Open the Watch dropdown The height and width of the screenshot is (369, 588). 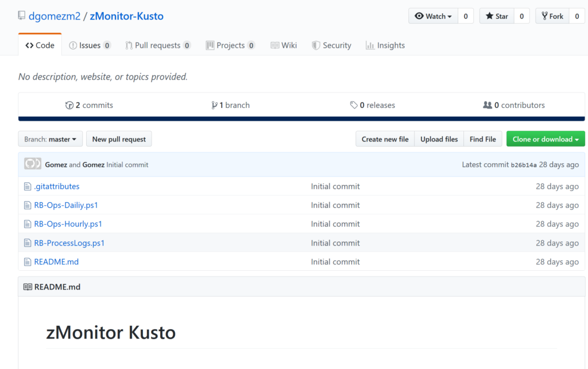point(433,16)
